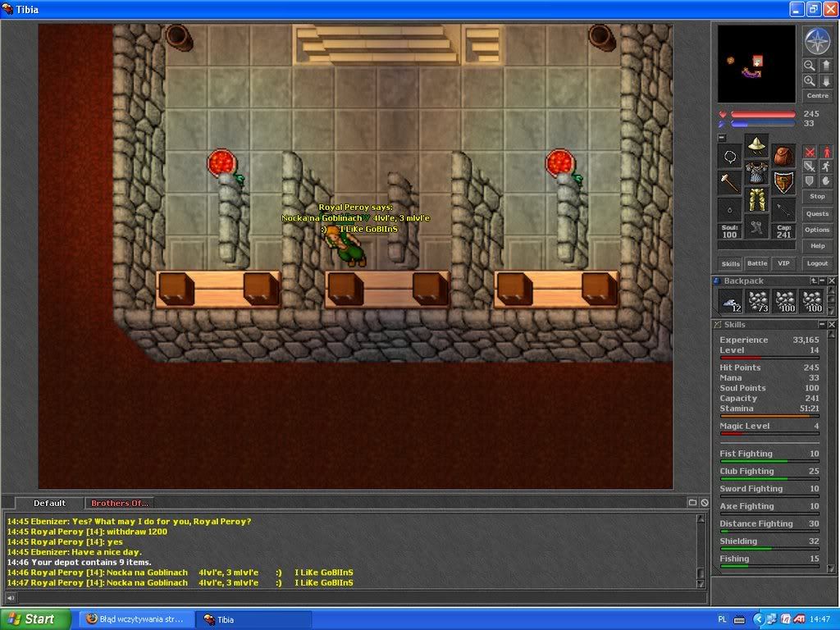This screenshot has height=630, width=840.
Task: Open the Battle list
Action: [757, 263]
